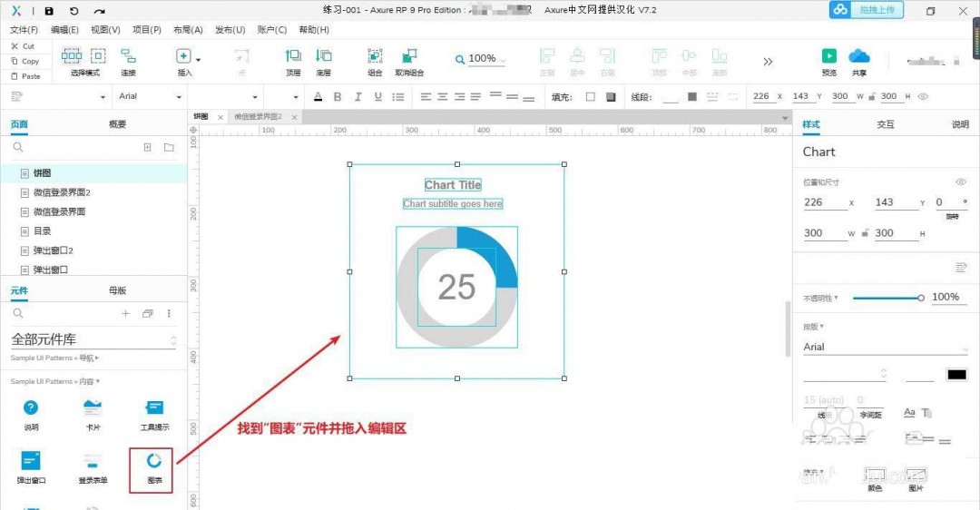Viewport: 980px width, 510px height.
Task: Open the Arial font dropdown in Style panel
Action: 885,348
